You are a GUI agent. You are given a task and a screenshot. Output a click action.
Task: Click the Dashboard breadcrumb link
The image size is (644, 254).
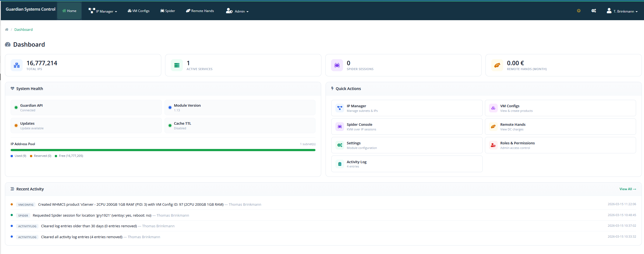coord(23,29)
